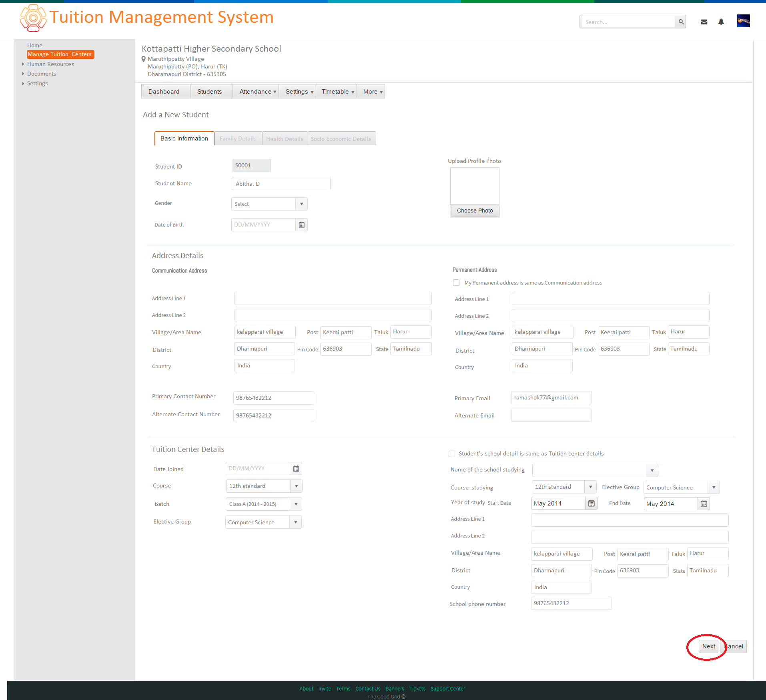Check permanent address same as communication address

coord(456,283)
